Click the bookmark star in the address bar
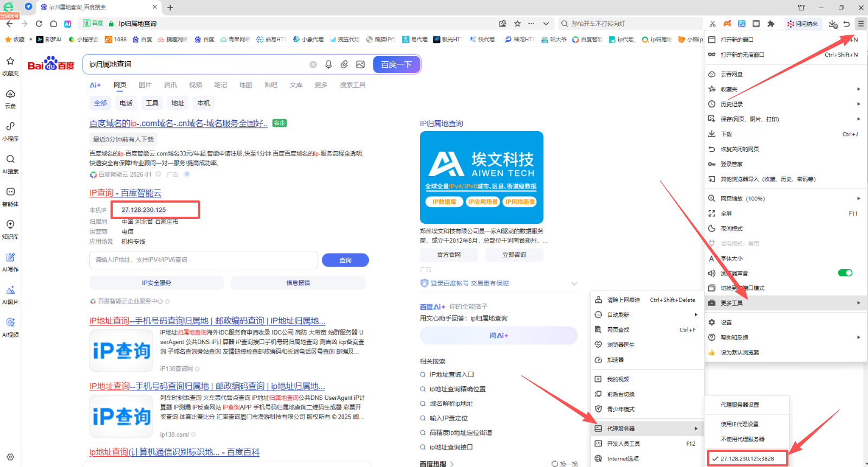Screen dimensions: 868x467 (x=517, y=24)
